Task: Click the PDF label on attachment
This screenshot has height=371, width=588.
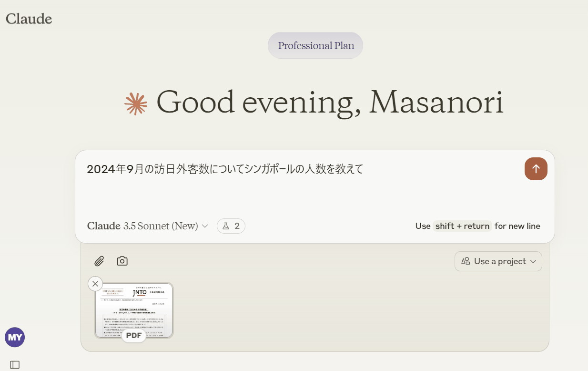Action: (134, 336)
